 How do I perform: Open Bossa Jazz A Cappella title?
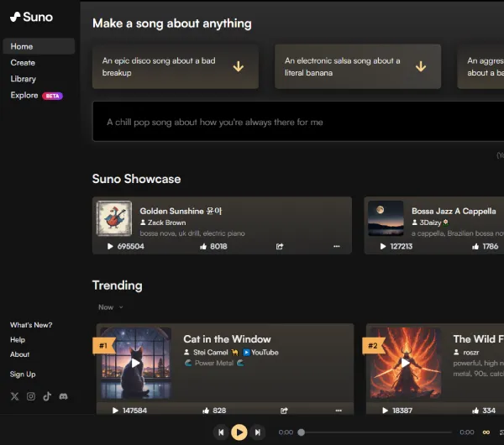pos(454,211)
